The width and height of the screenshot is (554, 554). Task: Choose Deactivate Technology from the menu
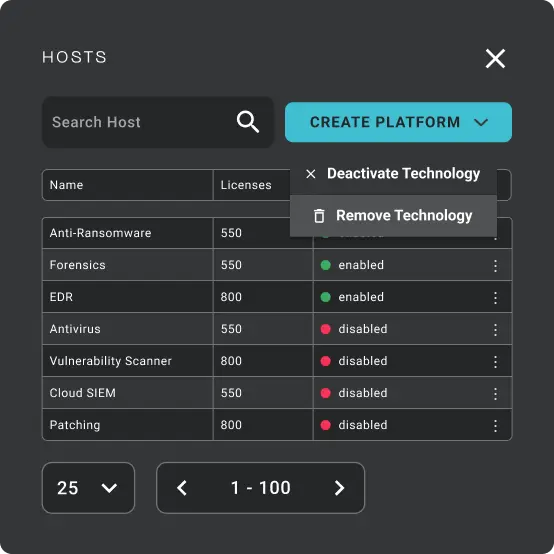click(393, 174)
